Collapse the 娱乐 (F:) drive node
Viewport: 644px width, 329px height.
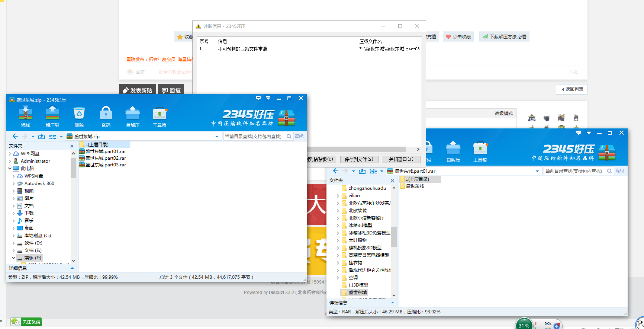[14, 258]
